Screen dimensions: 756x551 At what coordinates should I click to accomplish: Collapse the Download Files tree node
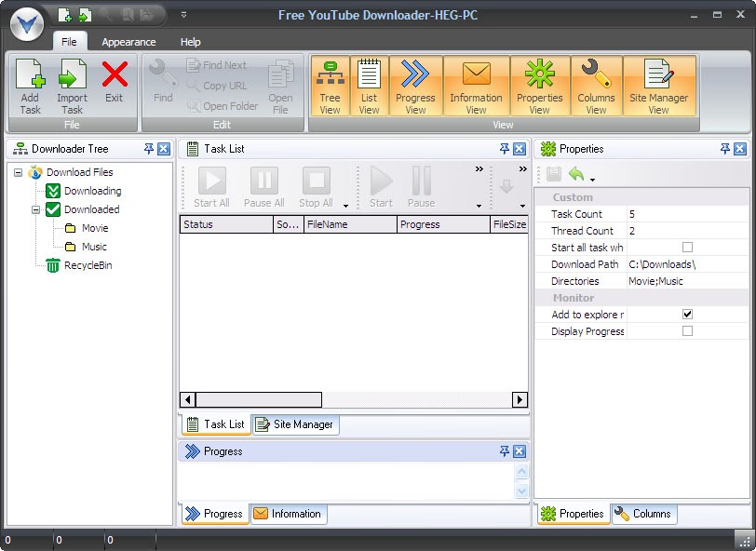coord(19,172)
